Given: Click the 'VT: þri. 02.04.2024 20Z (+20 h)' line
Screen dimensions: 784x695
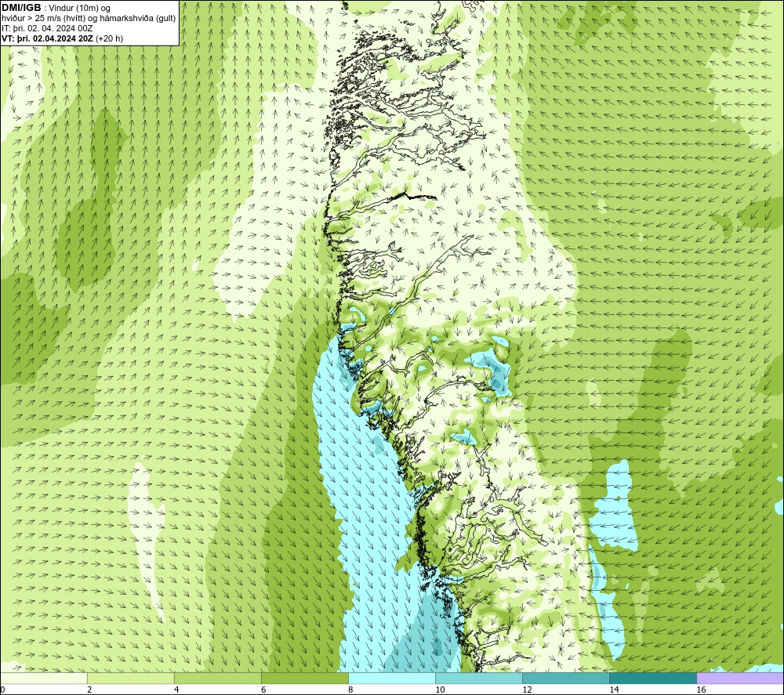Looking at the screenshot, I should pyautogui.click(x=62, y=38).
